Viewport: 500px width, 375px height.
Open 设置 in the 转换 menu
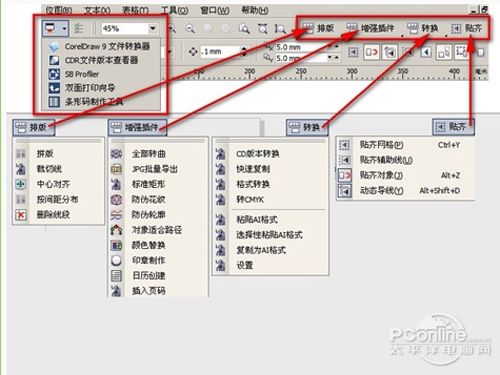point(270,265)
